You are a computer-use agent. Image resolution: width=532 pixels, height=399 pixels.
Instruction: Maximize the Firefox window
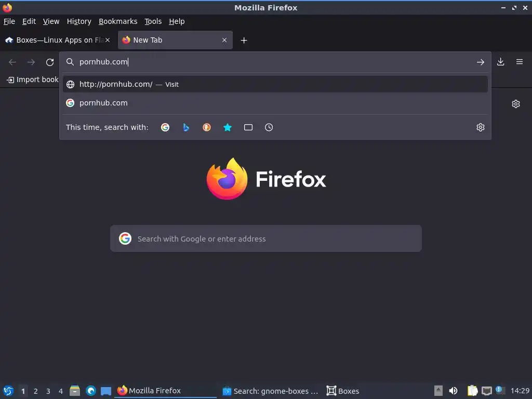coord(514,7)
